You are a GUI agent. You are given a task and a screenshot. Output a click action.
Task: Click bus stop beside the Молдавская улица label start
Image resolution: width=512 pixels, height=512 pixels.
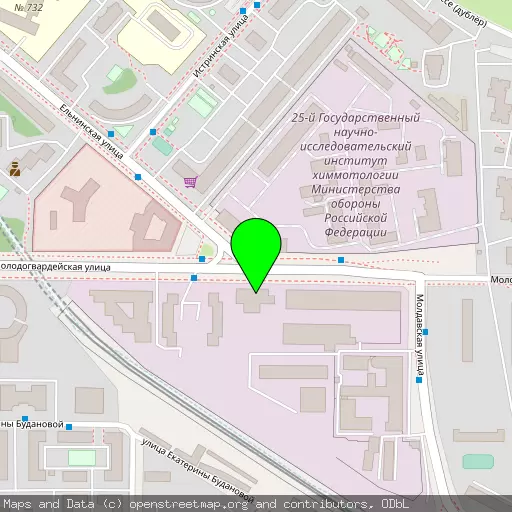point(425,332)
